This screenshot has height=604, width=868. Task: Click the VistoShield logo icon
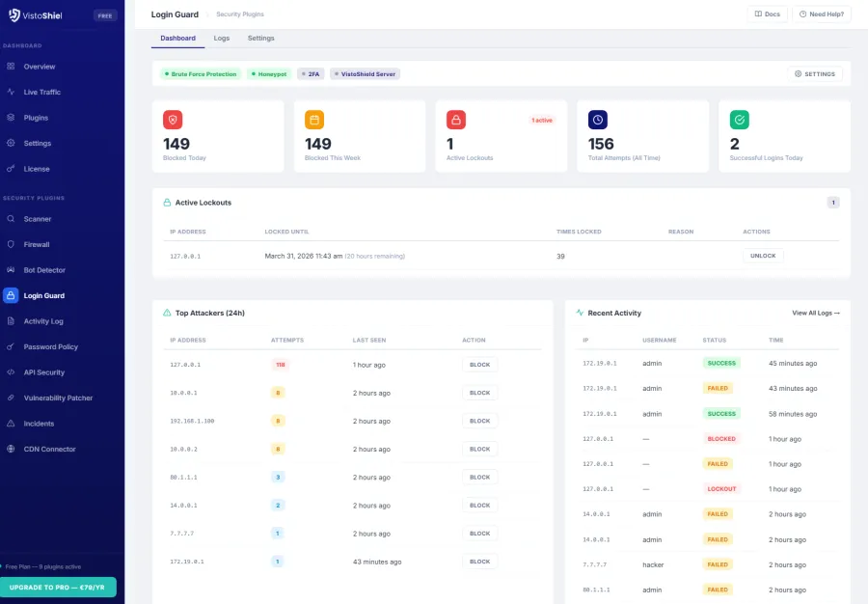[13, 14]
